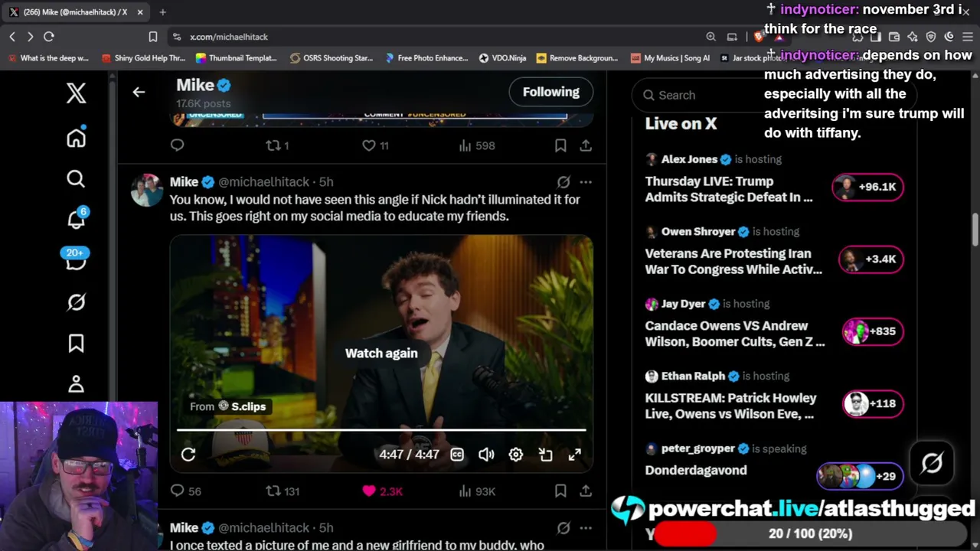
Task: Reply to the Nick illuminated post
Action: (178, 491)
